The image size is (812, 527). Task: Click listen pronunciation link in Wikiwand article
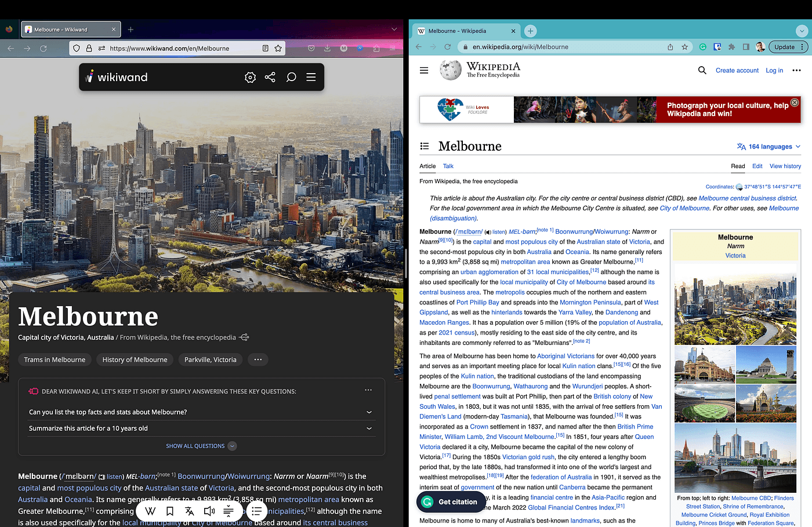115,477
